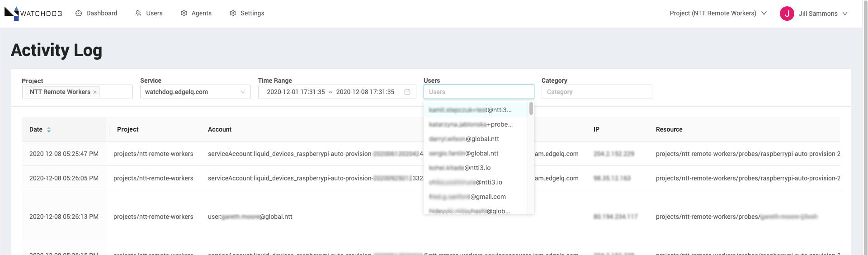This screenshot has width=868, height=255.
Task: Focus the Users filter input
Action: [479, 92]
